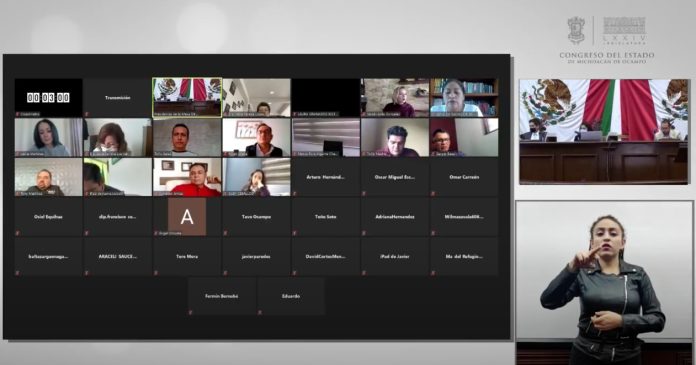Click the dip.francisco ce... participant name

pos(118,217)
